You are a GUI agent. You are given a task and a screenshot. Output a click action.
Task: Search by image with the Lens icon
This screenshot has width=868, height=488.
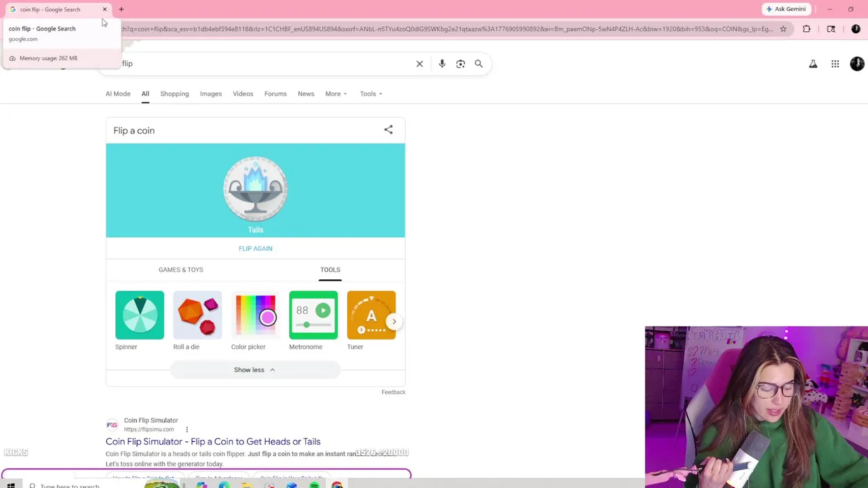point(460,64)
